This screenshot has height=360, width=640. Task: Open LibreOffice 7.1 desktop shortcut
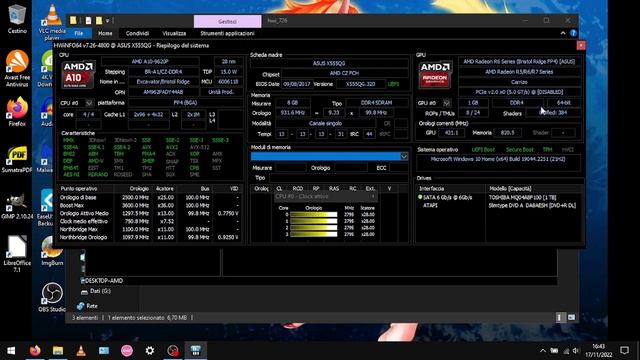point(17,253)
